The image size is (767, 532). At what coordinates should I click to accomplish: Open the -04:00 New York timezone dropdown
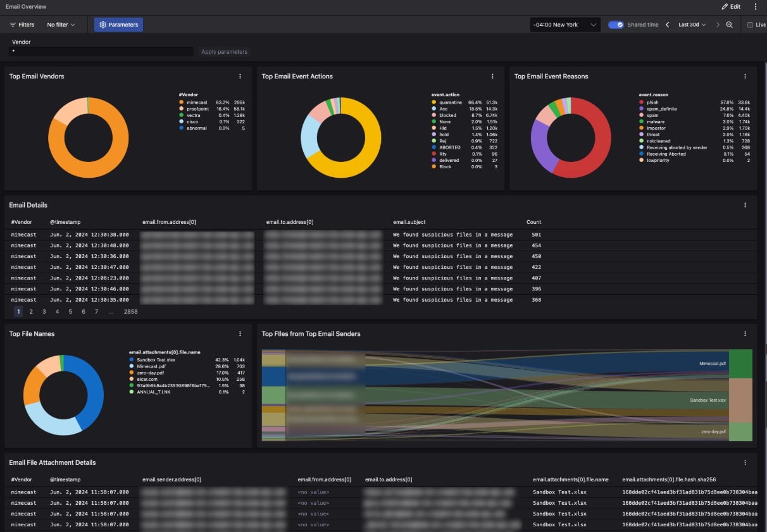pyautogui.click(x=565, y=25)
